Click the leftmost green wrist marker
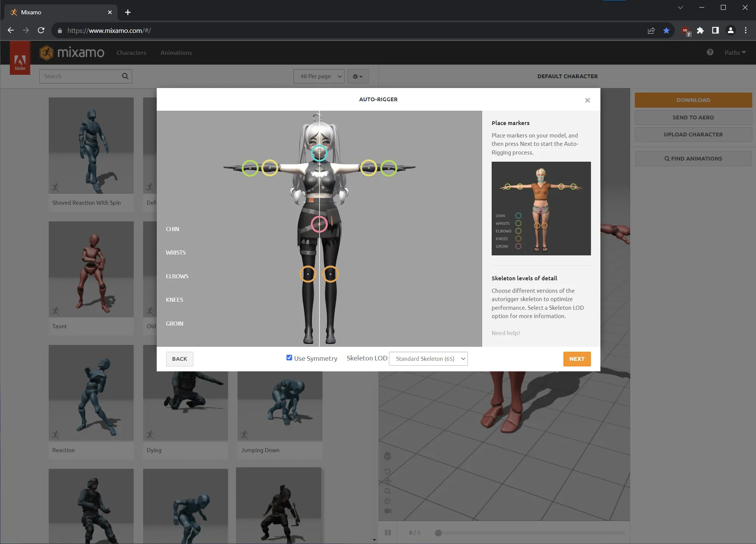 click(x=250, y=168)
